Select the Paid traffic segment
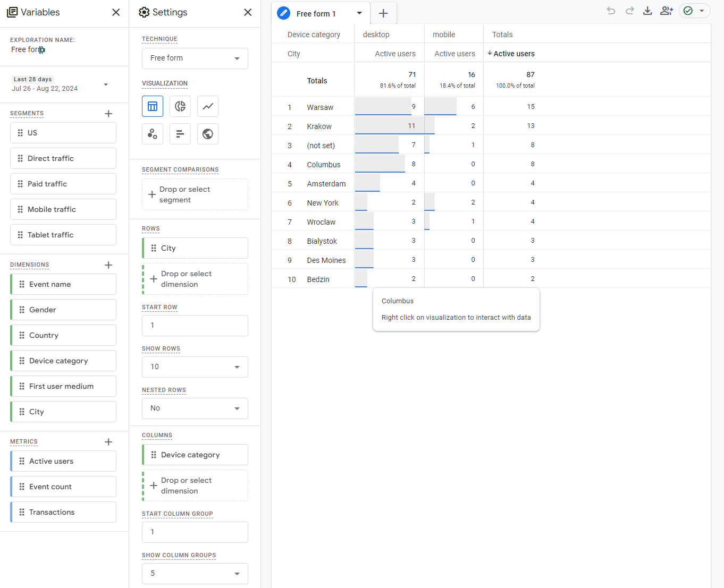The width and height of the screenshot is (724, 588). click(63, 184)
